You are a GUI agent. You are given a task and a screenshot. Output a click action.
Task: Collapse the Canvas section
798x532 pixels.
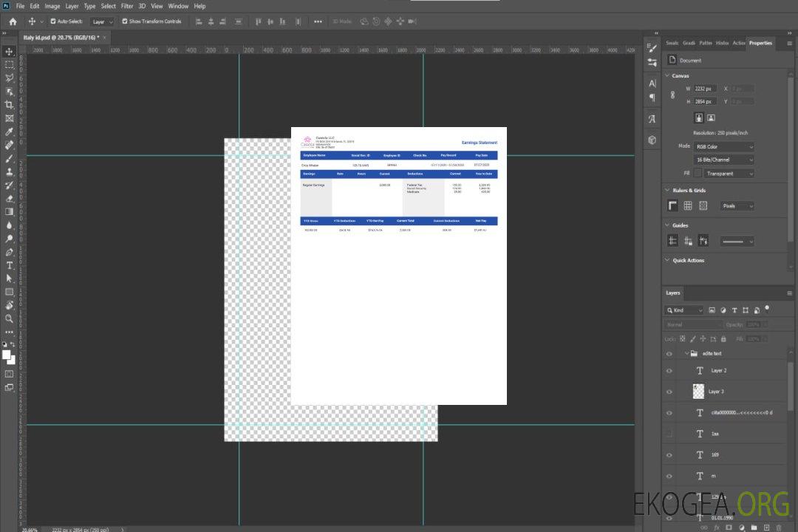coord(667,75)
